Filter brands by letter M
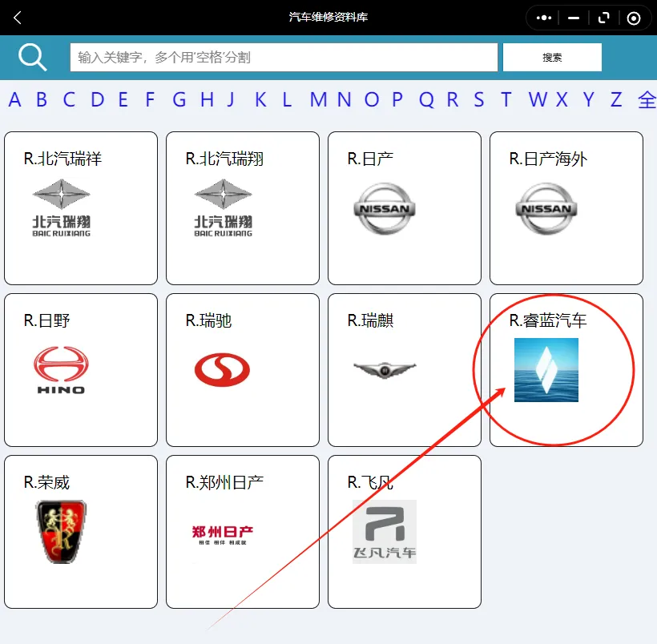This screenshot has height=644, width=657. click(318, 99)
